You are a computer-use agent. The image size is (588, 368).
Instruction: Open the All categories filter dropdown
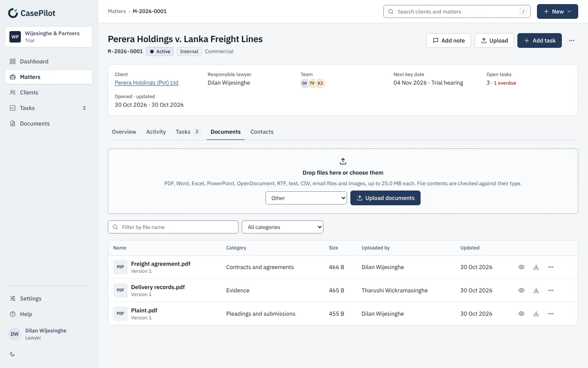coord(283,227)
